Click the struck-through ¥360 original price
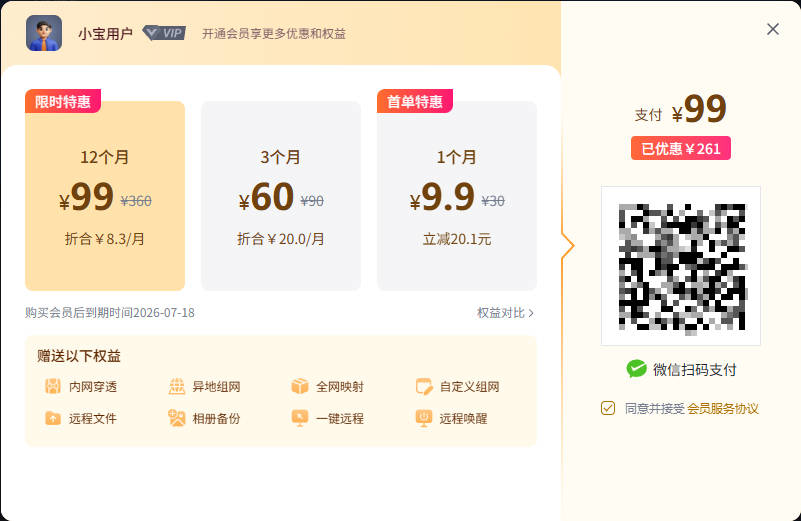 tap(136, 201)
